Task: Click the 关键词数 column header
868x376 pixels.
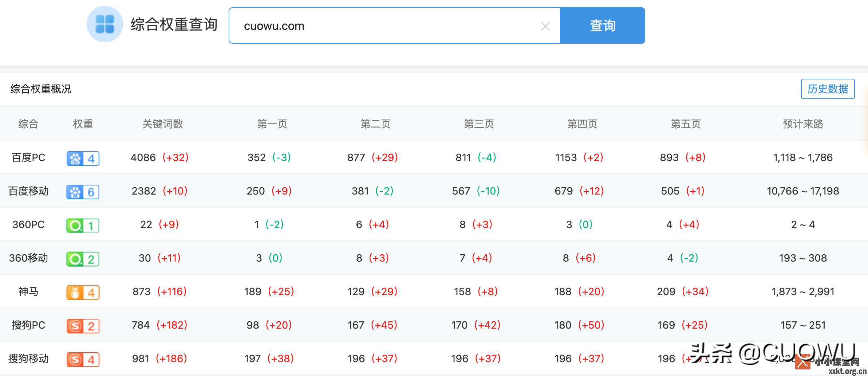Action: click(x=162, y=124)
